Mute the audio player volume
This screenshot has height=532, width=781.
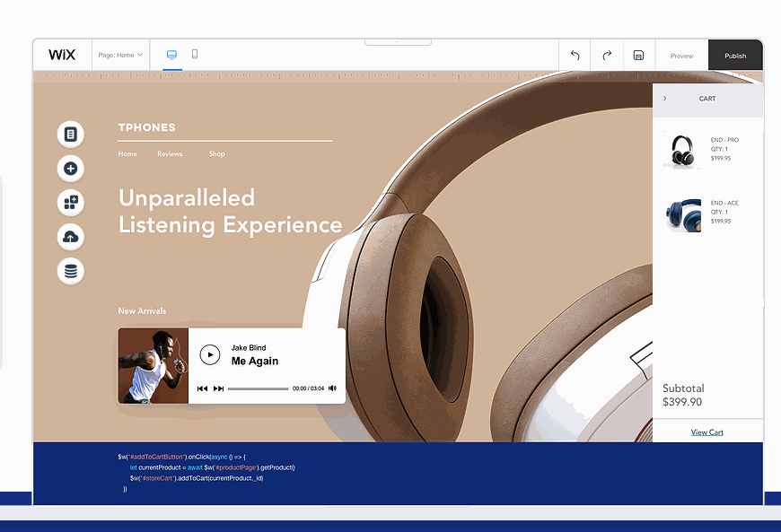[x=332, y=388]
